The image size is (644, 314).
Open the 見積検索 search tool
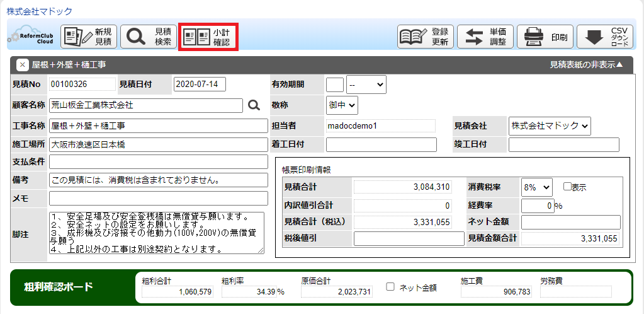tap(149, 37)
